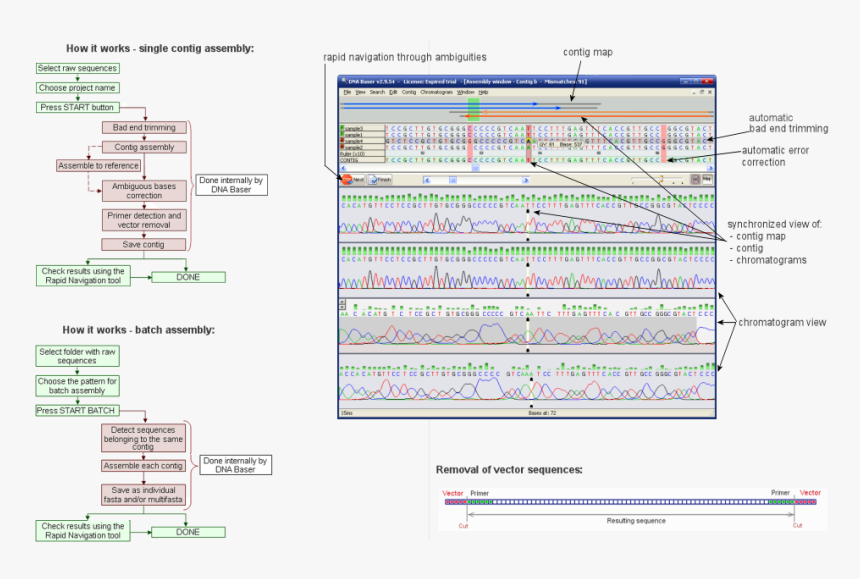Screen dimensions: 860x579
Task: Click 'Detect sequences belonging to the same contig'
Action: pos(144,438)
